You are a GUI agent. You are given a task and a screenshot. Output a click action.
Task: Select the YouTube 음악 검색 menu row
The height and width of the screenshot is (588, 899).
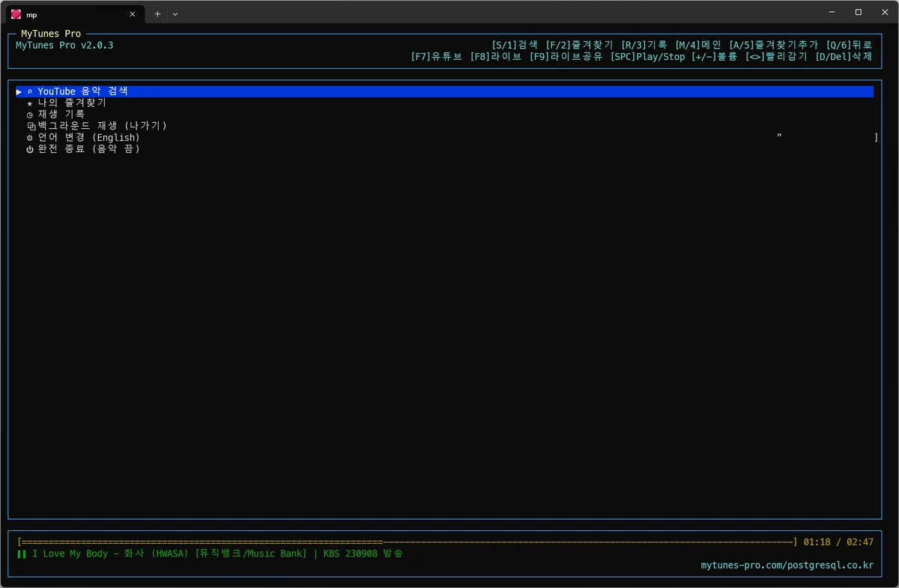coord(444,91)
